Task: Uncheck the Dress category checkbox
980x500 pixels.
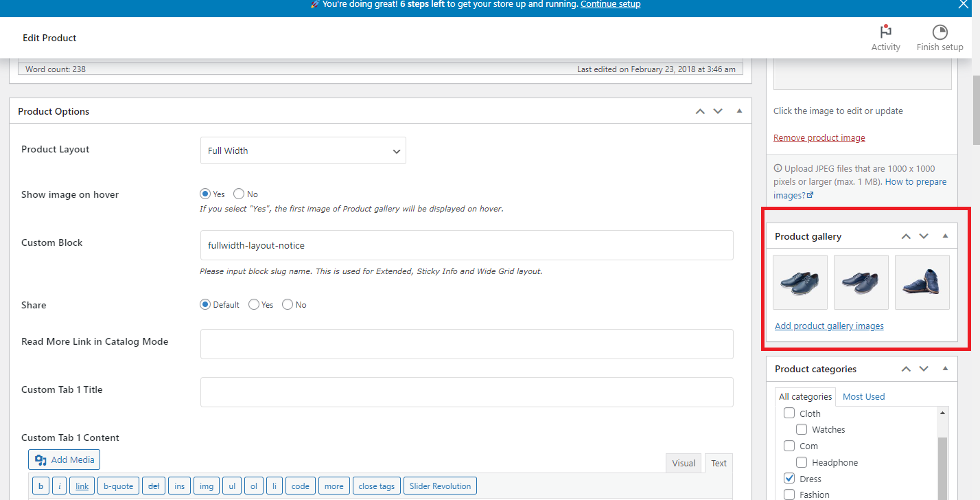Action: [x=789, y=479]
